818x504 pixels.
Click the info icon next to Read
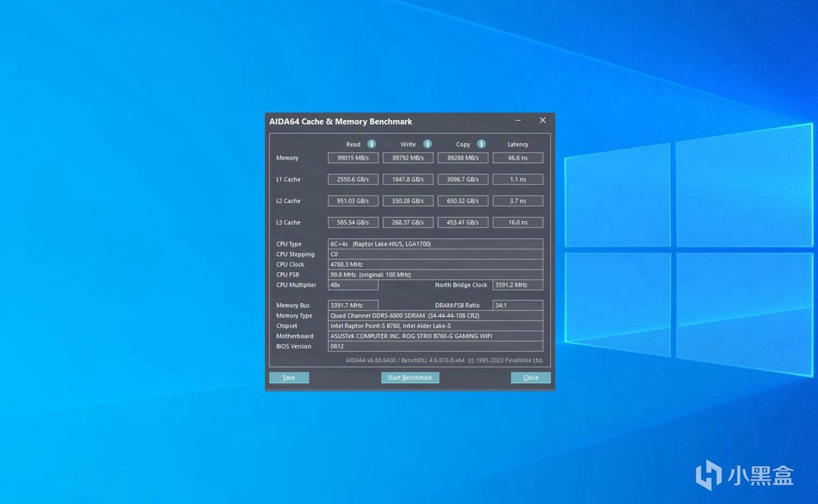click(372, 144)
